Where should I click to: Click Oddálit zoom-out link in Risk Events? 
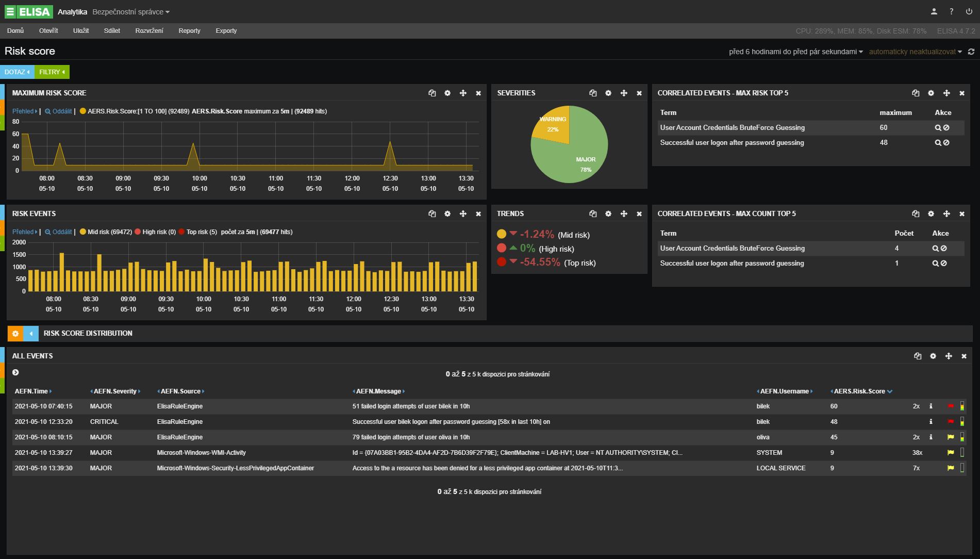tap(58, 232)
